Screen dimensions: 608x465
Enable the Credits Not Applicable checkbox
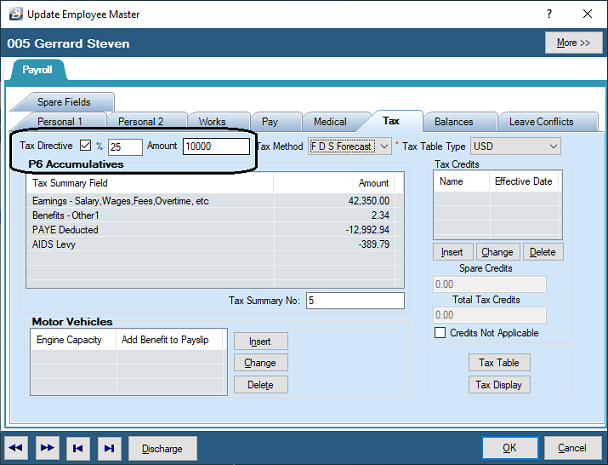440,333
